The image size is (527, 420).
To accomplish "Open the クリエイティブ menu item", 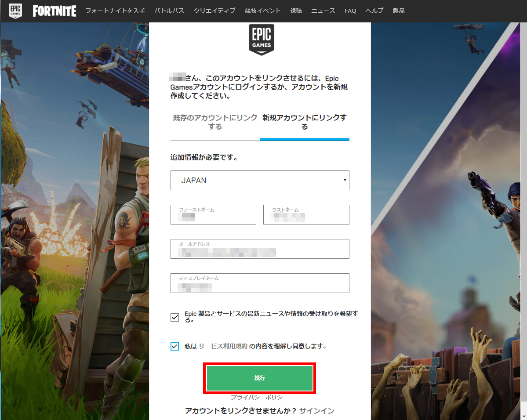I will [214, 11].
